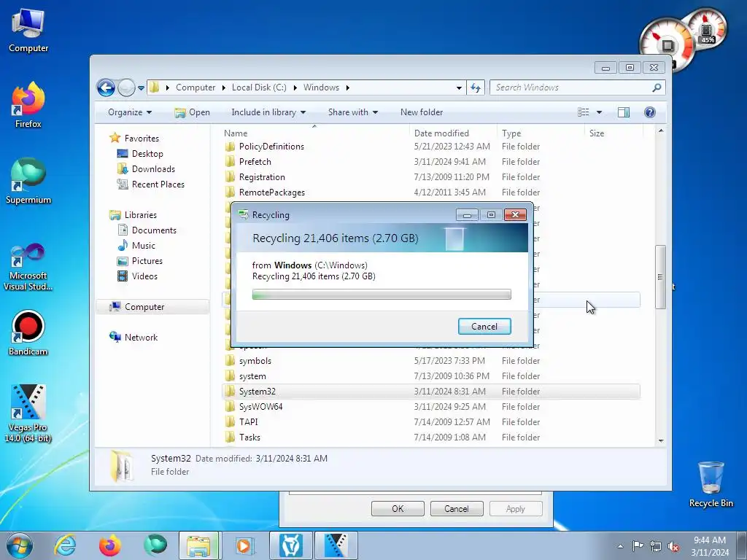Screen dimensions: 747x560
Task: Select the SysWOW64 folder row
Action: tap(431, 407)
